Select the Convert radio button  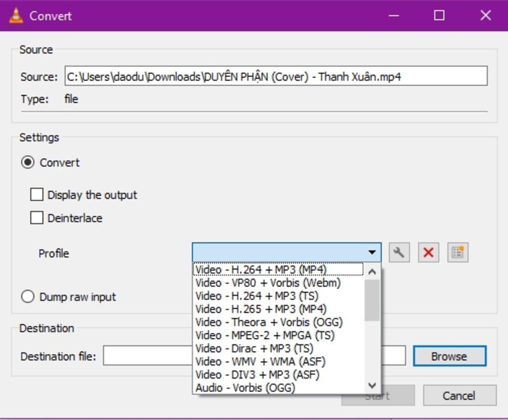pos(28,162)
